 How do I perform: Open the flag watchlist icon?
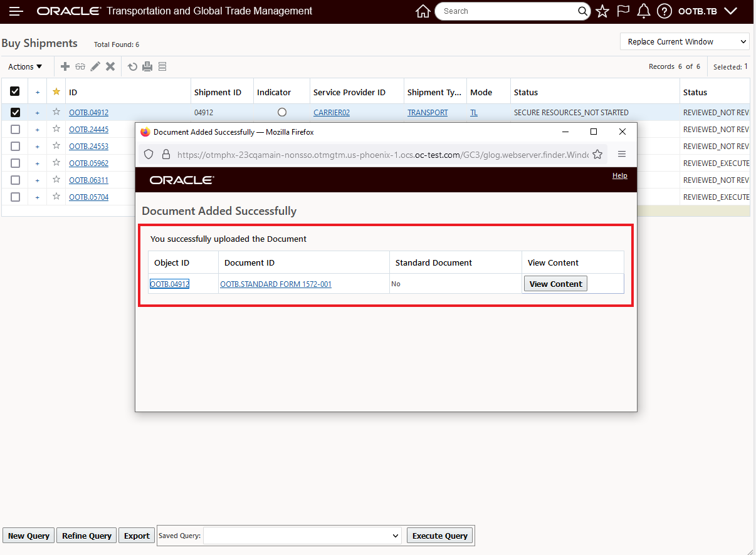(623, 11)
